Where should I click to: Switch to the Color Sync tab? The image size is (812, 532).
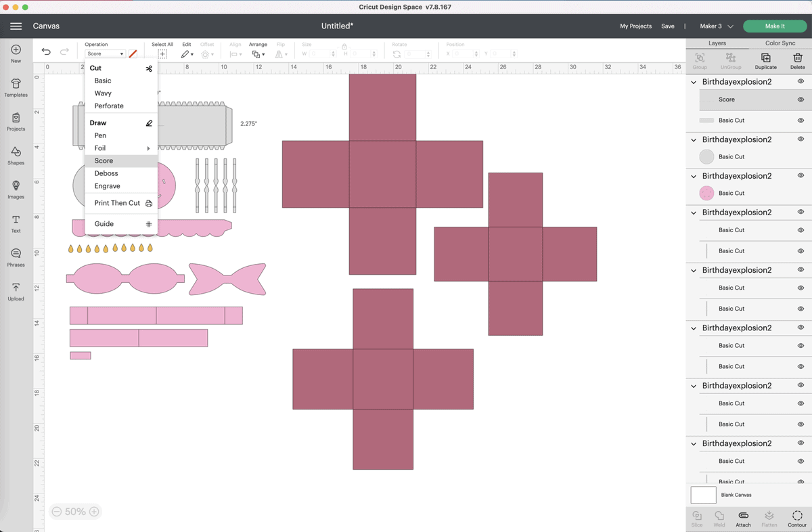point(780,43)
